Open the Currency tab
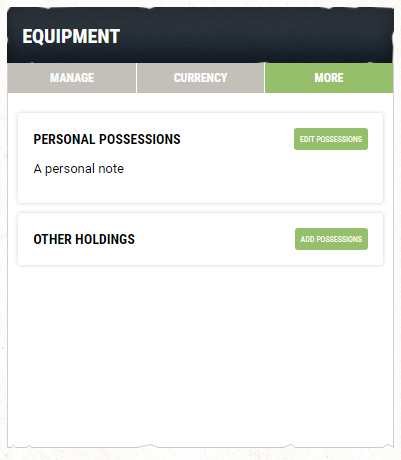Image resolution: width=401 pixels, height=460 pixels. [200, 78]
